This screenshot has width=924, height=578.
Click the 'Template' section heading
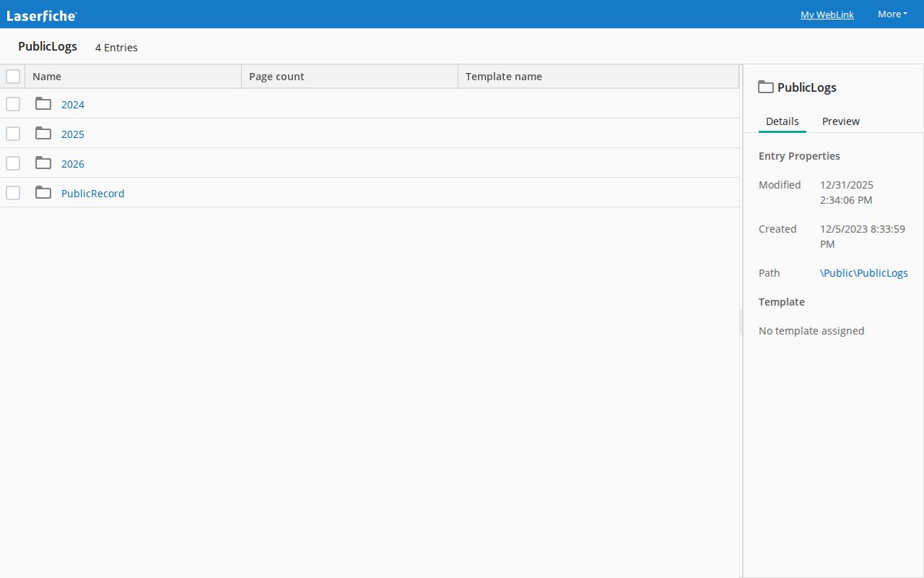tap(782, 302)
